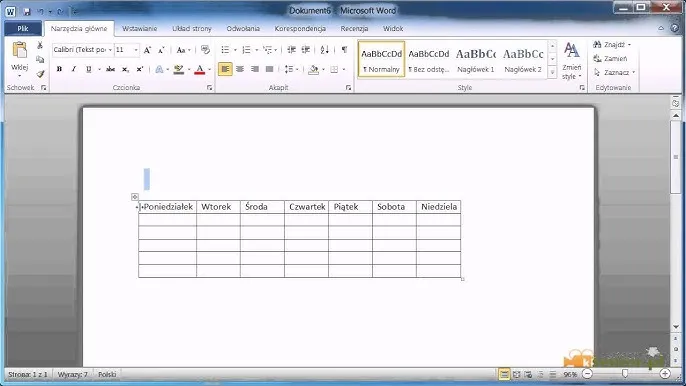Click the Sort (A-Z) icon
The width and height of the screenshot is (686, 386).
pyautogui.click(x=324, y=50)
